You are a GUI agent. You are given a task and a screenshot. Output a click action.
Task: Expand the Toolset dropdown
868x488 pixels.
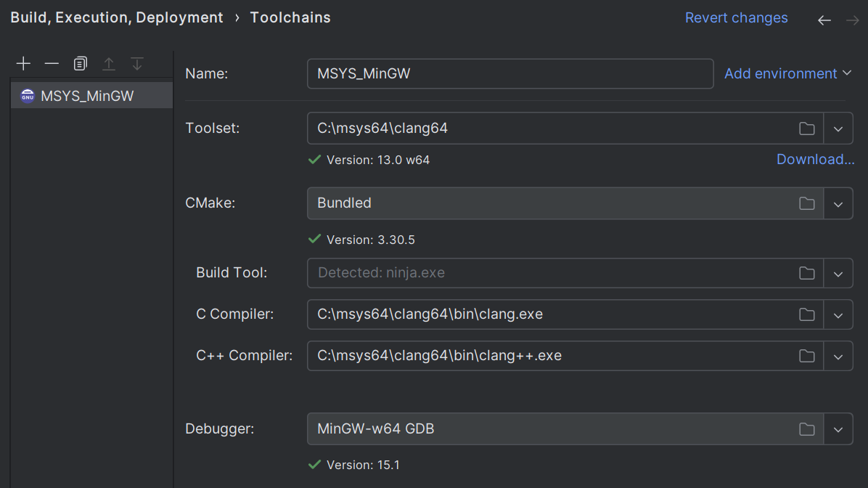click(x=838, y=129)
